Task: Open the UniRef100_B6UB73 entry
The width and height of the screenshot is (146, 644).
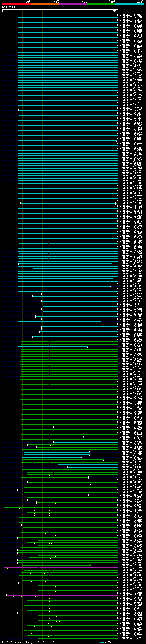Action: click(x=131, y=45)
